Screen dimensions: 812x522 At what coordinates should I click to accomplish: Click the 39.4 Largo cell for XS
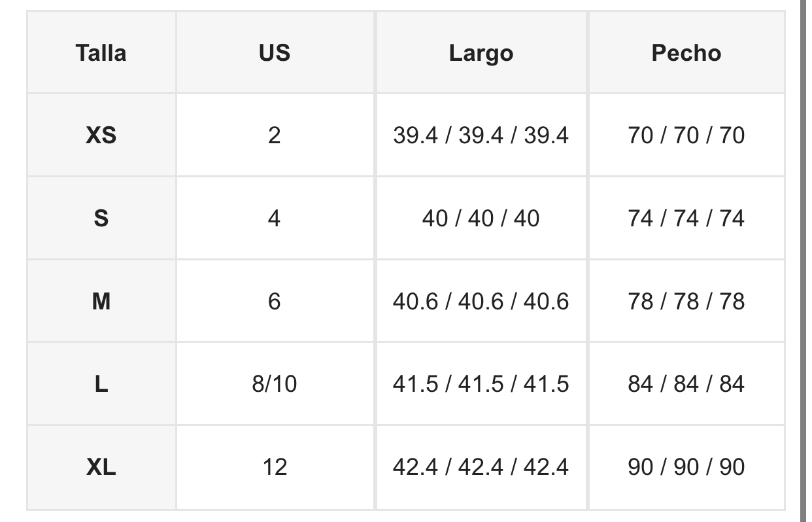(x=481, y=135)
